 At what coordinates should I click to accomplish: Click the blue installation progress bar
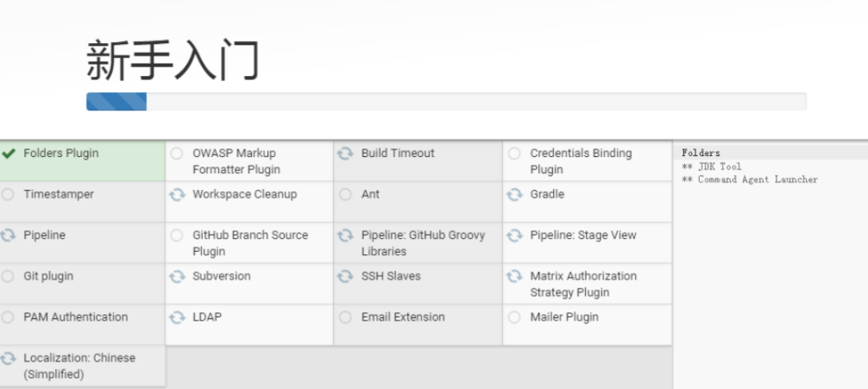click(x=116, y=102)
